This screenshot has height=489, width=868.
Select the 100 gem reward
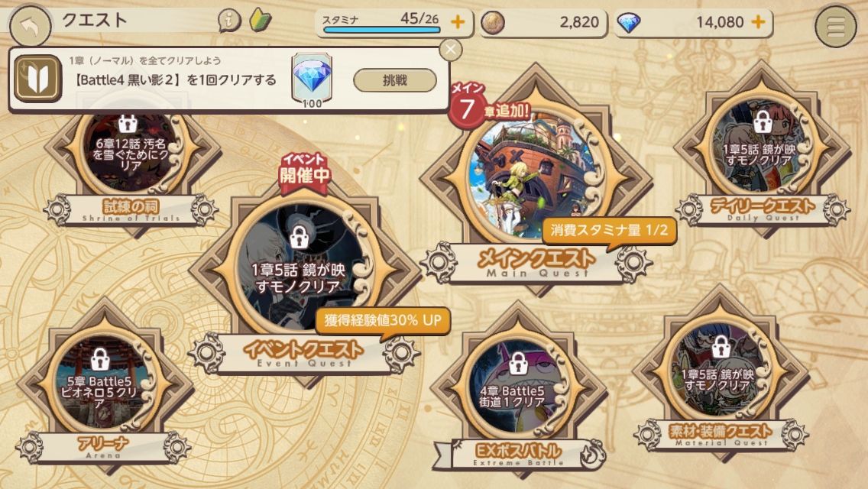coord(312,79)
